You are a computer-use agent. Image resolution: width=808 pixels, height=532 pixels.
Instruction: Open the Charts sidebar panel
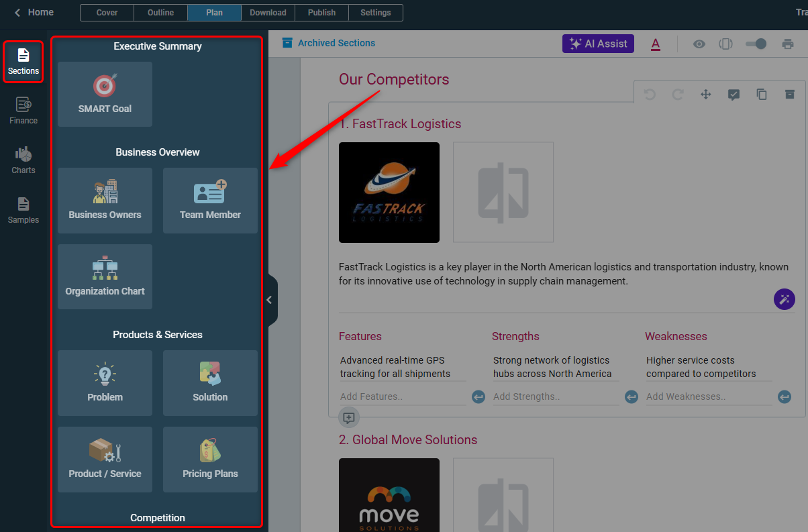coord(23,161)
